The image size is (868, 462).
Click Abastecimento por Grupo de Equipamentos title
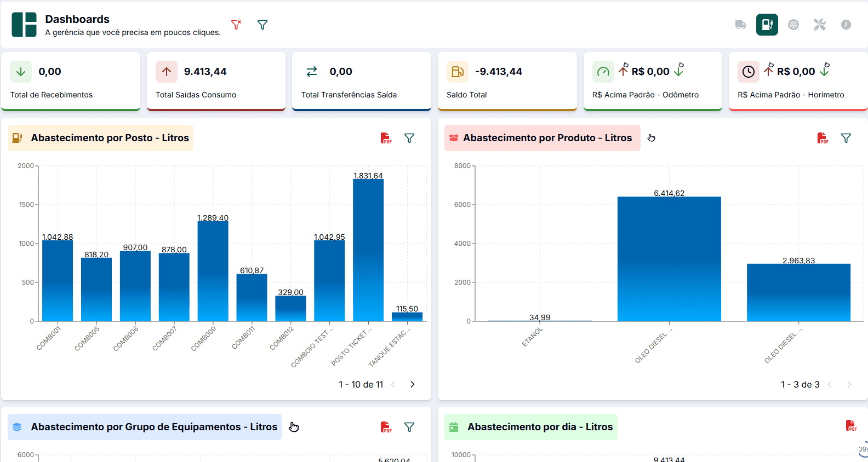point(154,427)
